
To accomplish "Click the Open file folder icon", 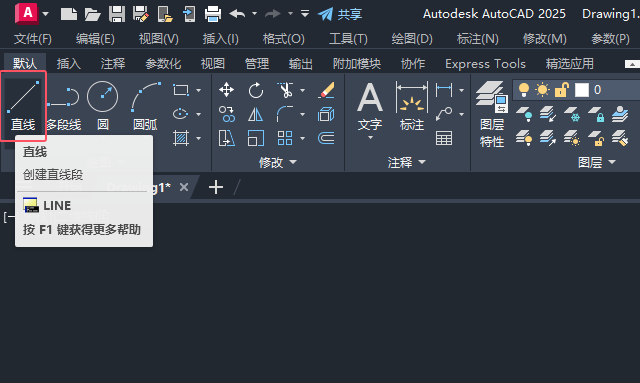I will (x=92, y=14).
